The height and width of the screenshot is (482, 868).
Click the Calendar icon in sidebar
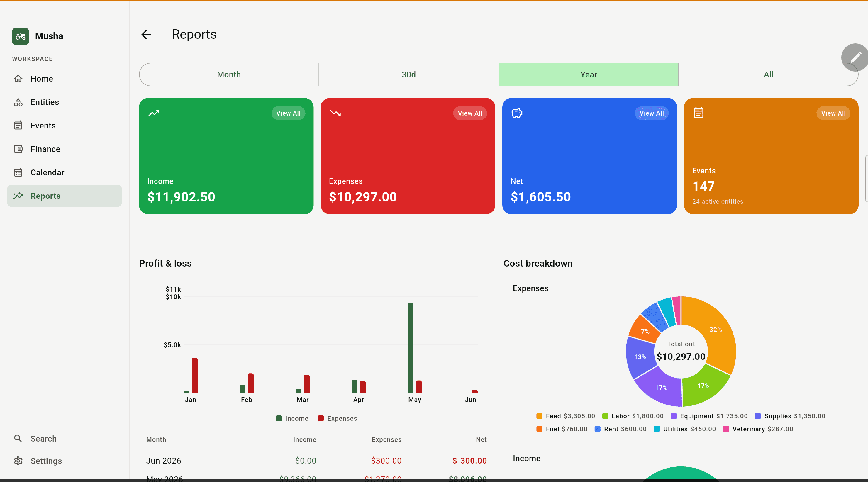[18, 172]
